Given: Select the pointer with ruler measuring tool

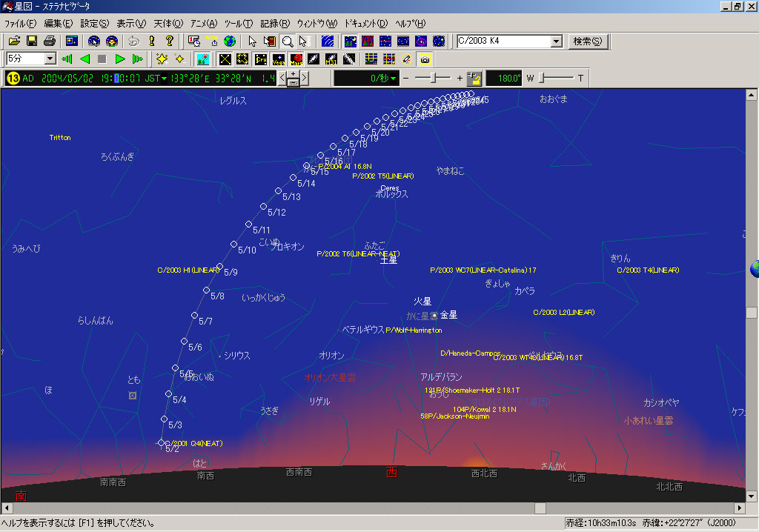Looking at the screenshot, I should [x=305, y=41].
